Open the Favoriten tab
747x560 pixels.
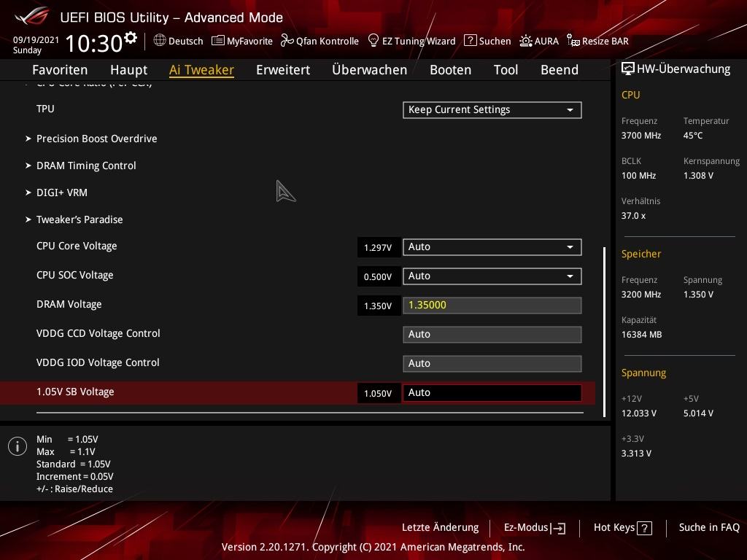click(60, 70)
